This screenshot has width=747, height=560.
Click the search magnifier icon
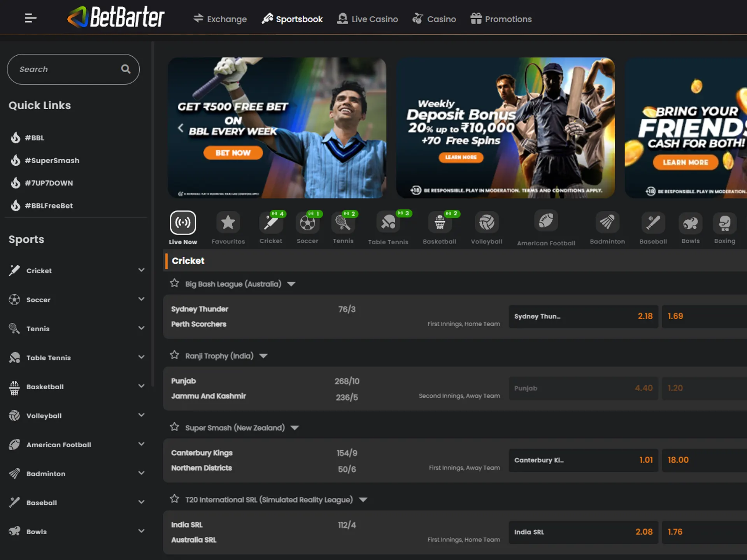pos(126,69)
